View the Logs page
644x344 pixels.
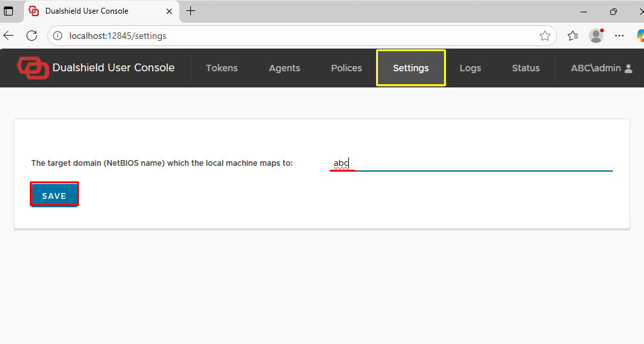470,68
